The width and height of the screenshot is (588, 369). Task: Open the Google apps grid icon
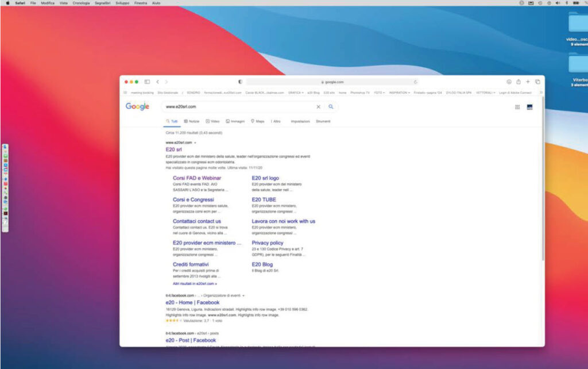517,107
